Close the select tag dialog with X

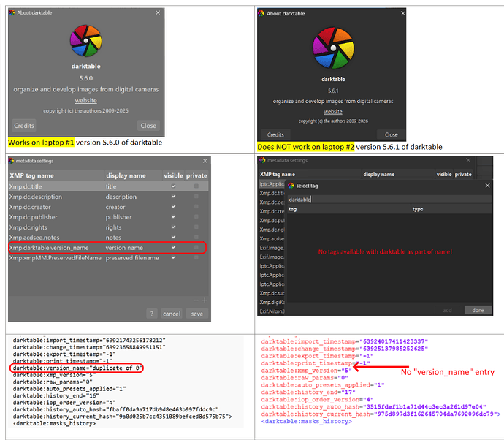click(487, 186)
